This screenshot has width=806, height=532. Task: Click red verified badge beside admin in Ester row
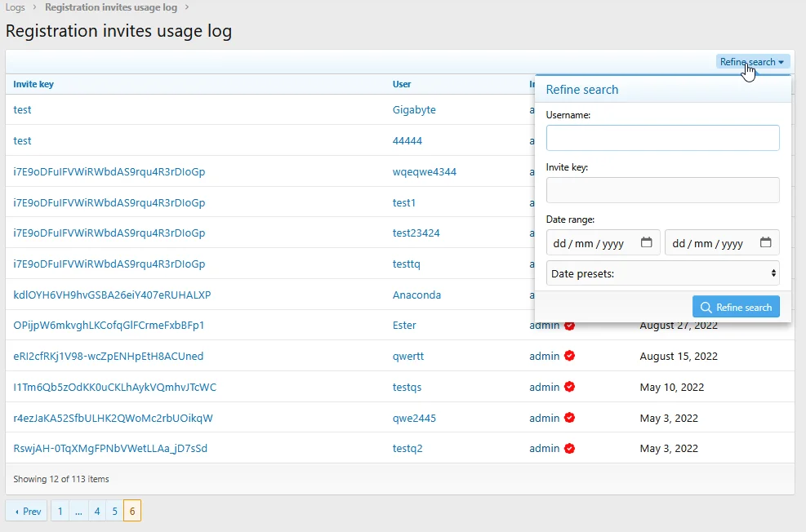(569, 325)
